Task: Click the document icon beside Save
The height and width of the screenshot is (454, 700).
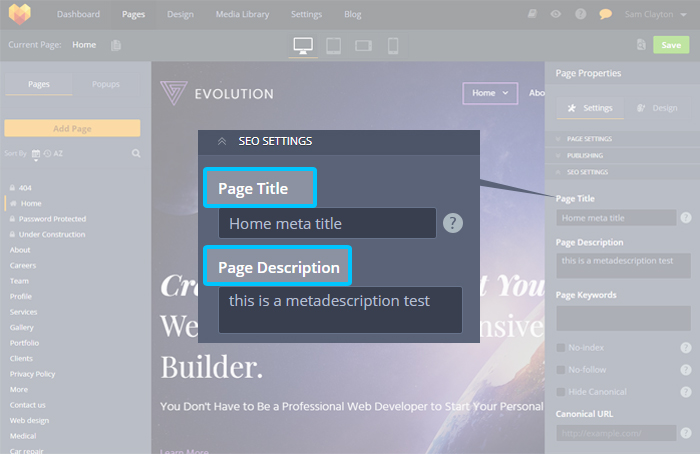Action: 641,45
